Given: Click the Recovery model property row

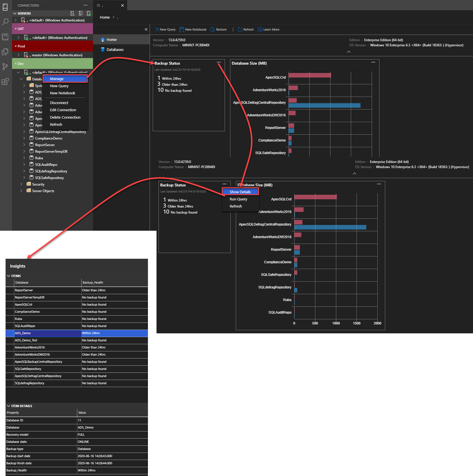Looking at the screenshot, I should click(77, 435).
